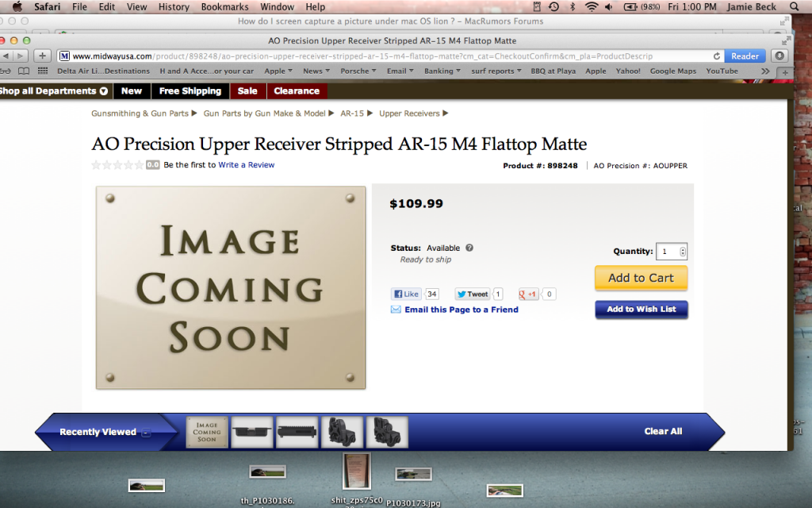Click the star rating icons

point(117,165)
